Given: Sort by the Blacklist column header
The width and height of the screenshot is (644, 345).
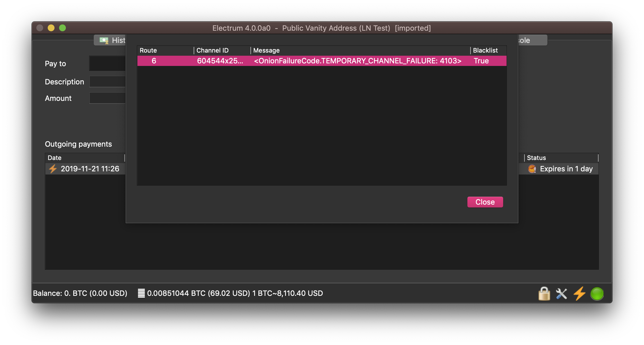Looking at the screenshot, I should click(x=485, y=50).
